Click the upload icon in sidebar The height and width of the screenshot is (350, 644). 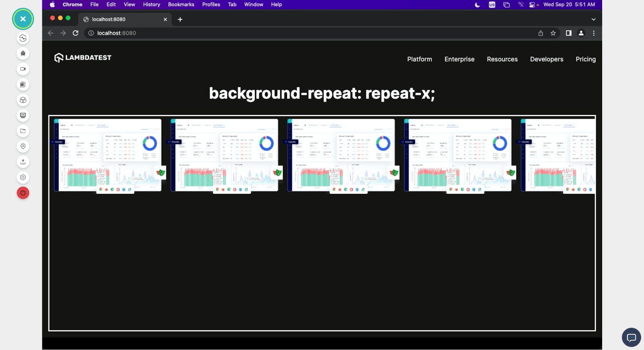click(23, 162)
